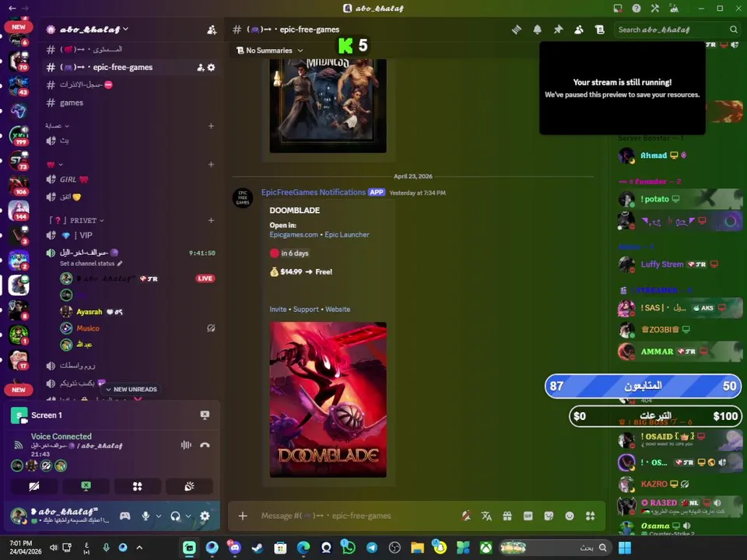Open WhatsApp from the taskbar

pyautogui.click(x=349, y=548)
